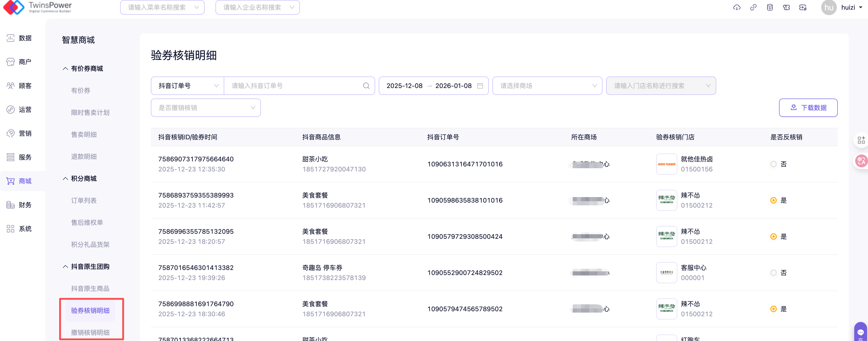The height and width of the screenshot is (341, 868).
Task: Open the 财务 finance sidebar icon
Action: 11,205
